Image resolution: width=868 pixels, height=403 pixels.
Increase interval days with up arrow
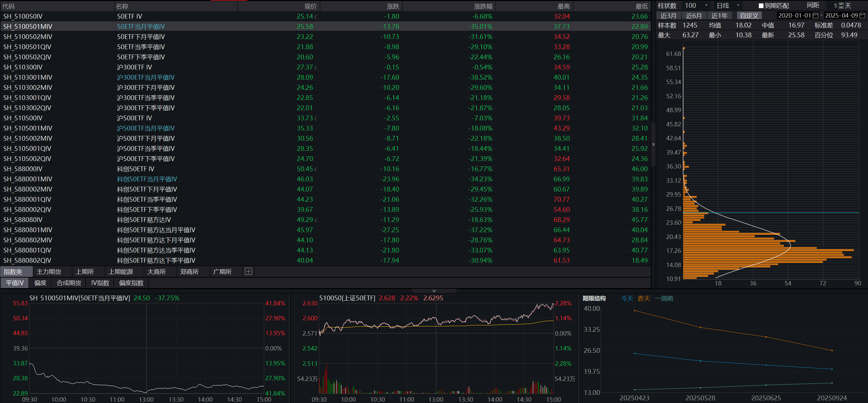[841, 4]
